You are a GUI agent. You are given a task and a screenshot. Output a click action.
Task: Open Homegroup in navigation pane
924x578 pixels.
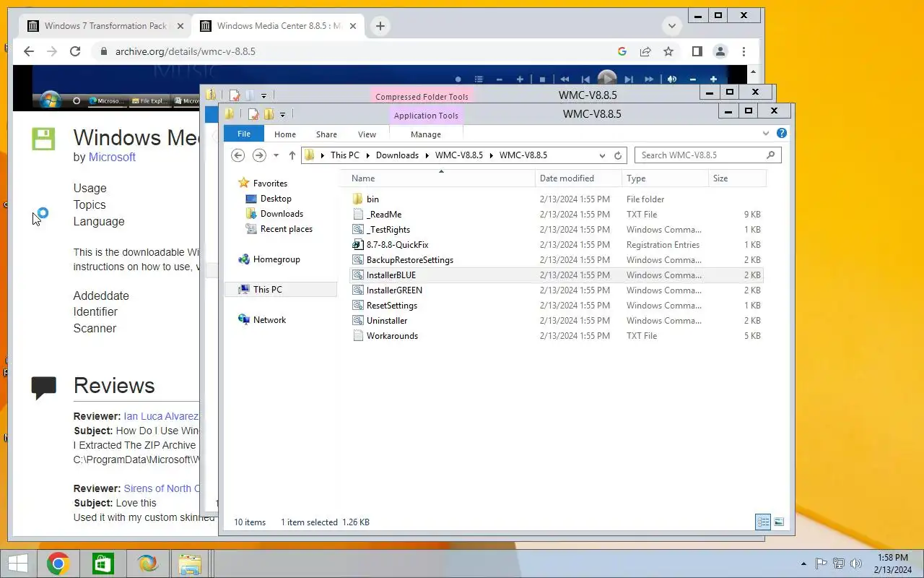(x=276, y=259)
